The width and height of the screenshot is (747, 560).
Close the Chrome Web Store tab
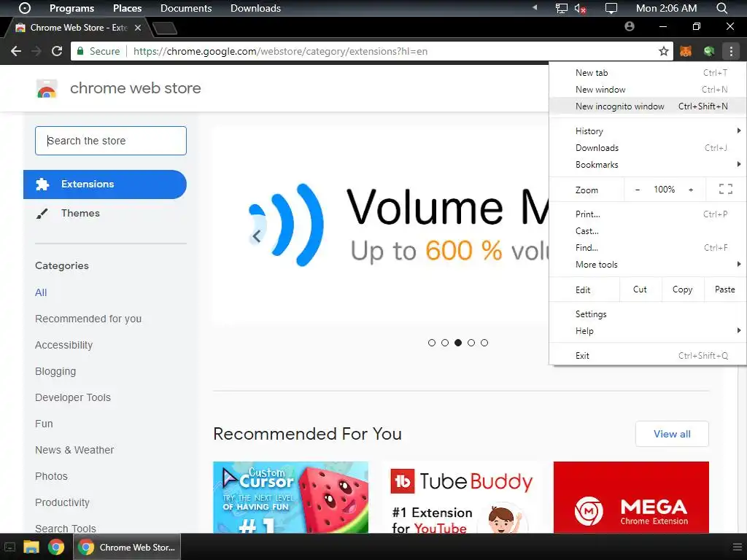pyautogui.click(x=138, y=28)
